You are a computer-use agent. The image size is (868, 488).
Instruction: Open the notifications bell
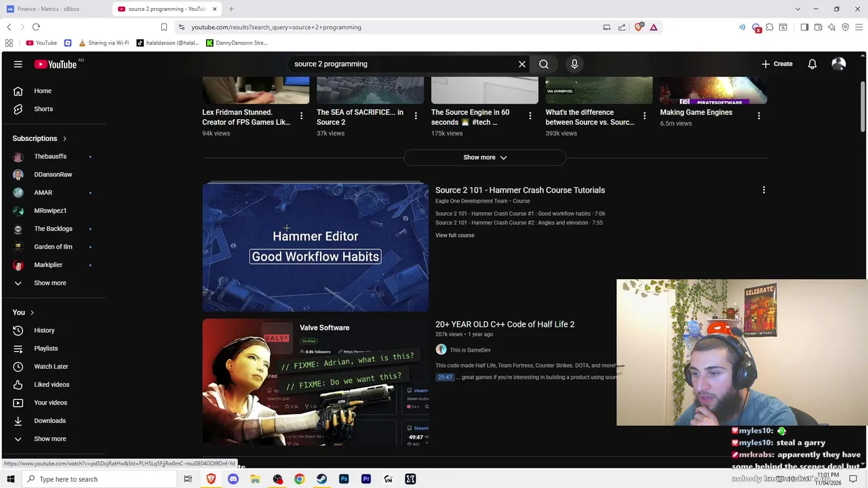pos(812,64)
